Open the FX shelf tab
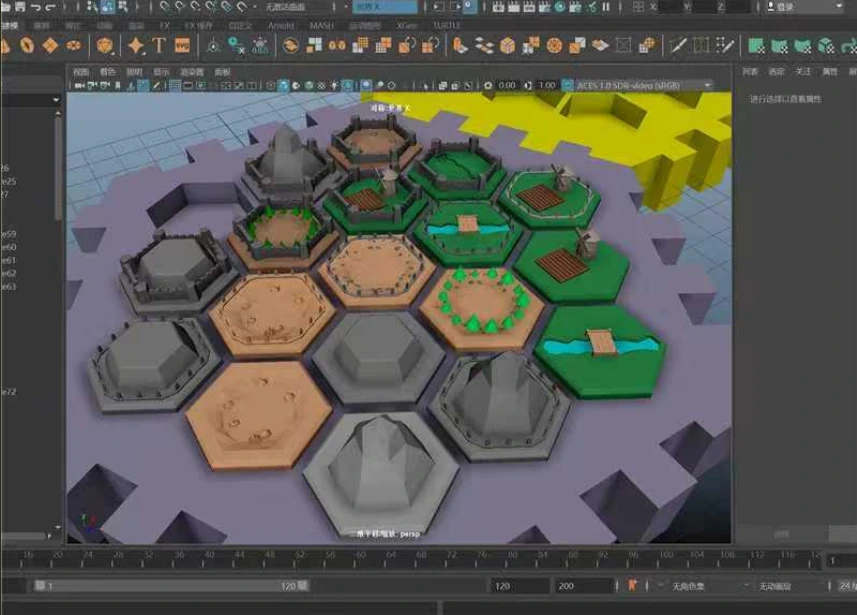857x615 pixels. coord(165,26)
